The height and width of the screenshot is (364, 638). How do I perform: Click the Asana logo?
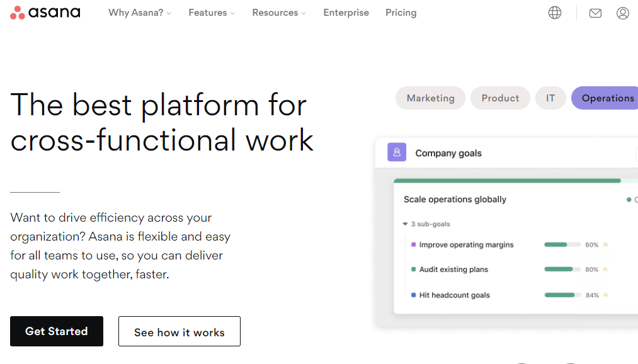pyautogui.click(x=45, y=13)
